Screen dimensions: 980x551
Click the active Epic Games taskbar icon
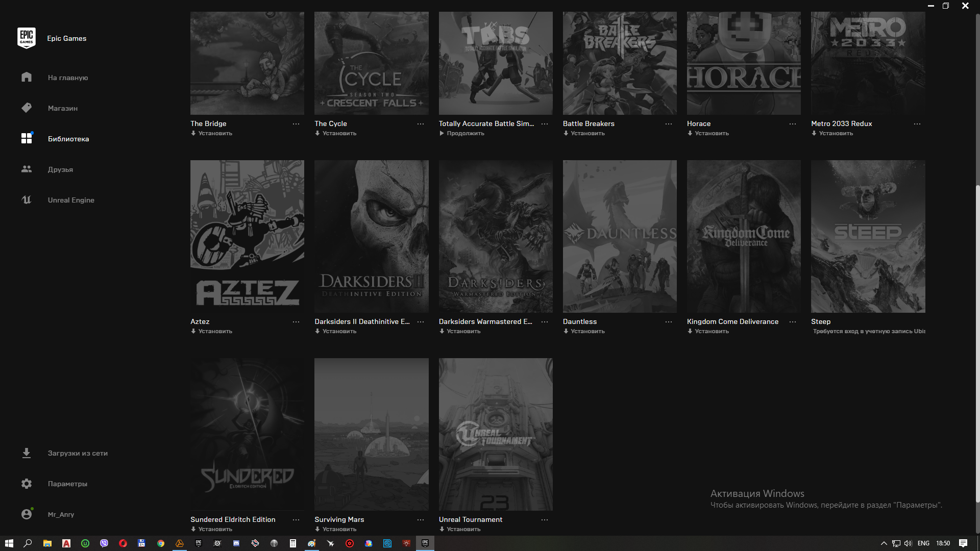(425, 543)
